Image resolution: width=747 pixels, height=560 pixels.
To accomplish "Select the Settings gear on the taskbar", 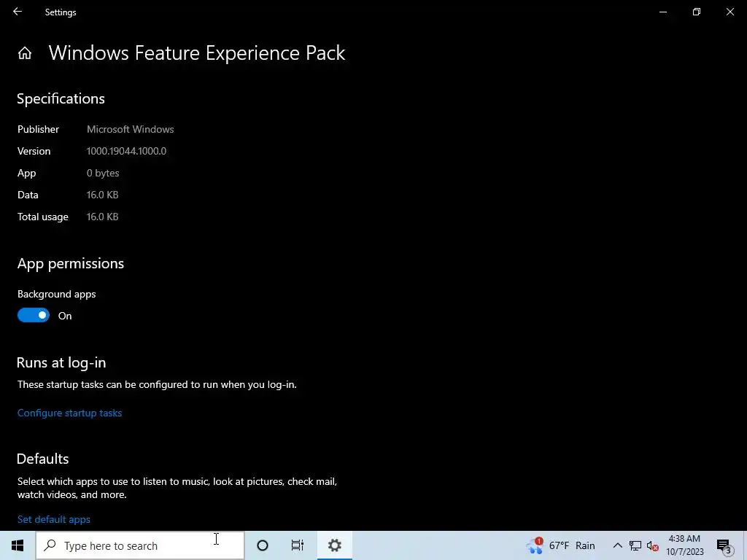I will (334, 545).
